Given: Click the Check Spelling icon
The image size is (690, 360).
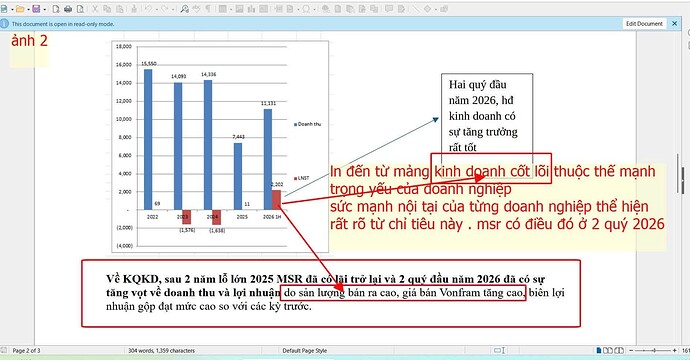Looking at the screenshot, I should 196,9.
